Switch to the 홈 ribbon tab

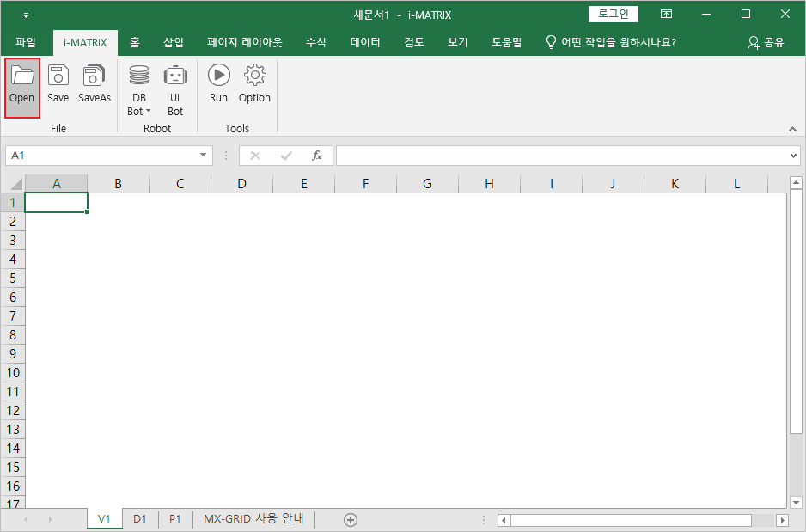[135, 42]
